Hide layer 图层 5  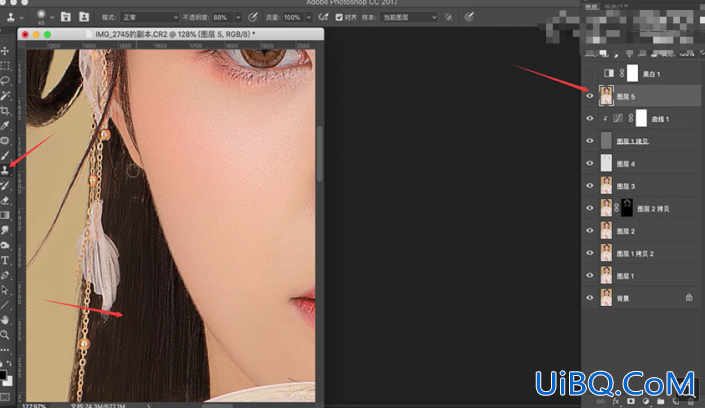tap(590, 96)
